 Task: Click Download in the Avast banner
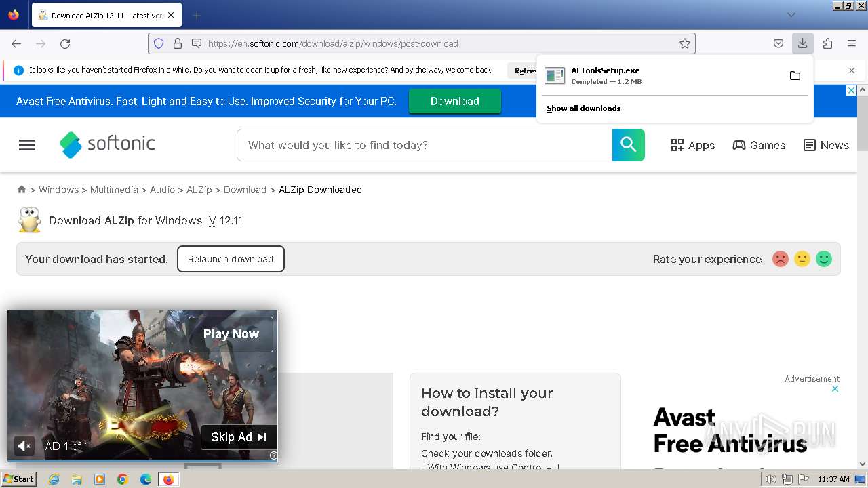454,101
